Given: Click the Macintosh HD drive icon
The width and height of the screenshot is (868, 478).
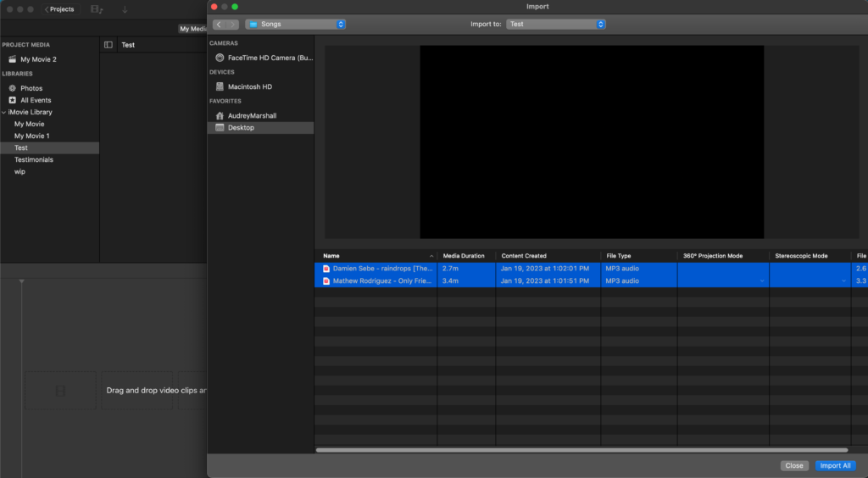Looking at the screenshot, I should [x=220, y=86].
